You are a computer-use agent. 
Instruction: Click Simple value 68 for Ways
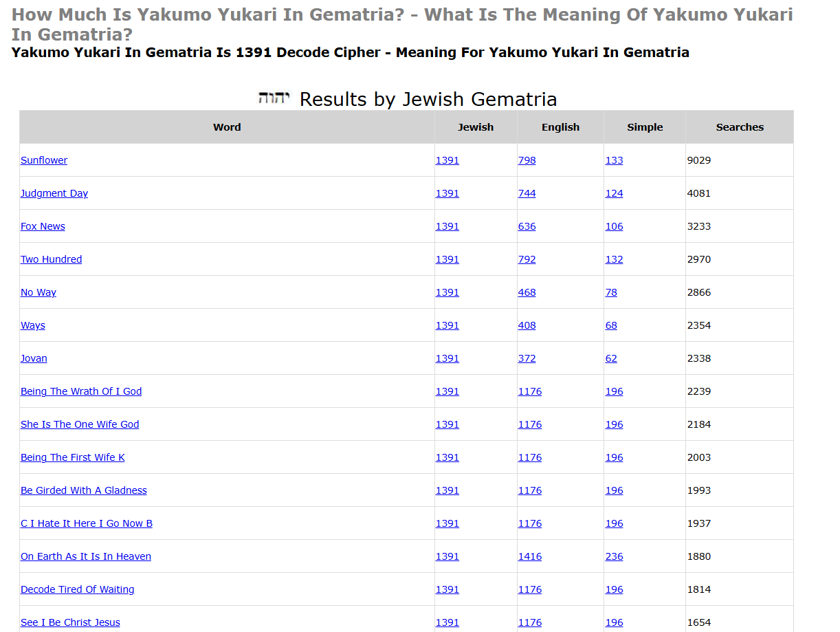(611, 325)
